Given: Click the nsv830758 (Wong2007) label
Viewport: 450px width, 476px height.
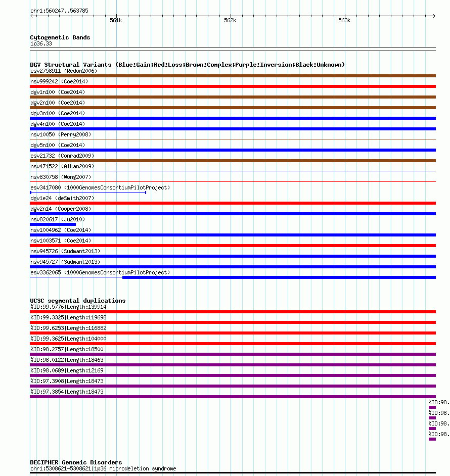Looking at the screenshot, I should click(x=61, y=177).
